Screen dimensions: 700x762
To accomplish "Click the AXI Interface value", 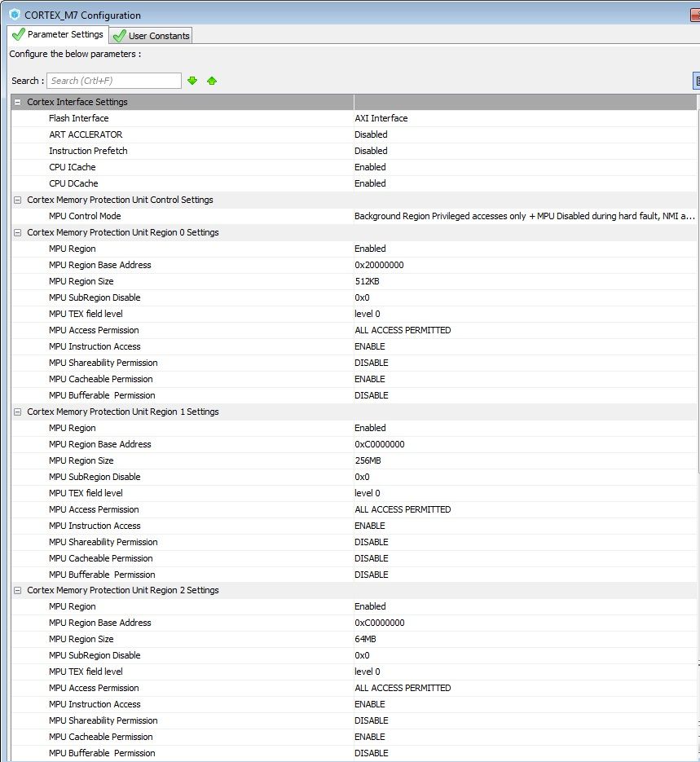I will pos(381,118).
